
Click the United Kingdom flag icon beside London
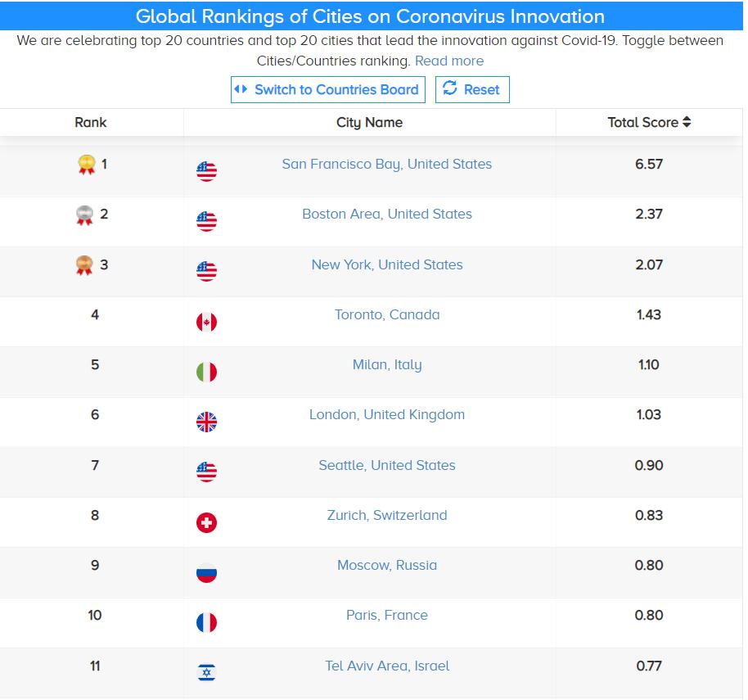207,422
